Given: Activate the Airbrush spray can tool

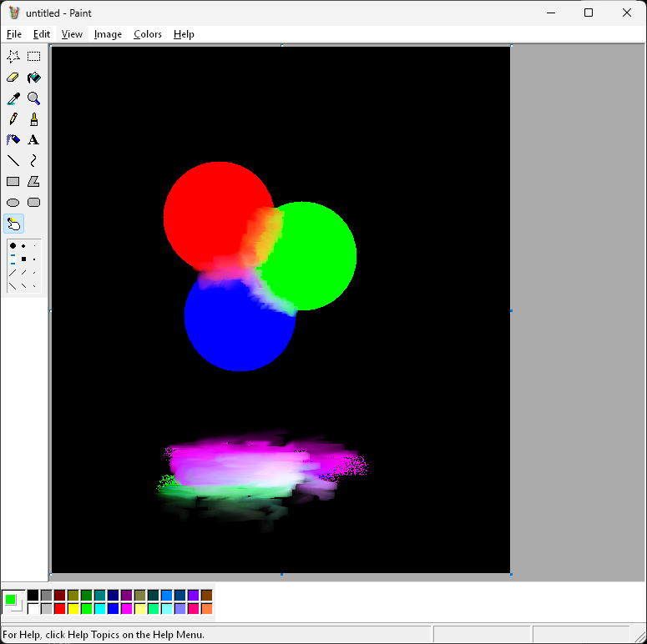Looking at the screenshot, I should [13, 140].
